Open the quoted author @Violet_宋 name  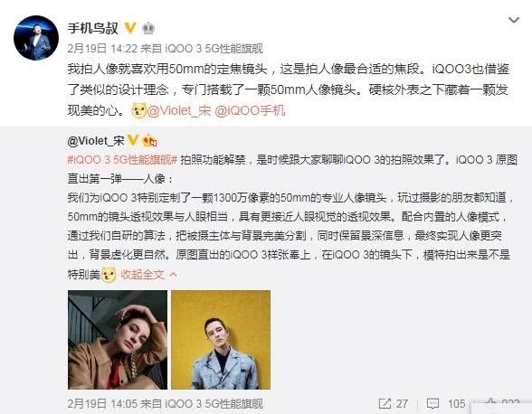coord(96,141)
